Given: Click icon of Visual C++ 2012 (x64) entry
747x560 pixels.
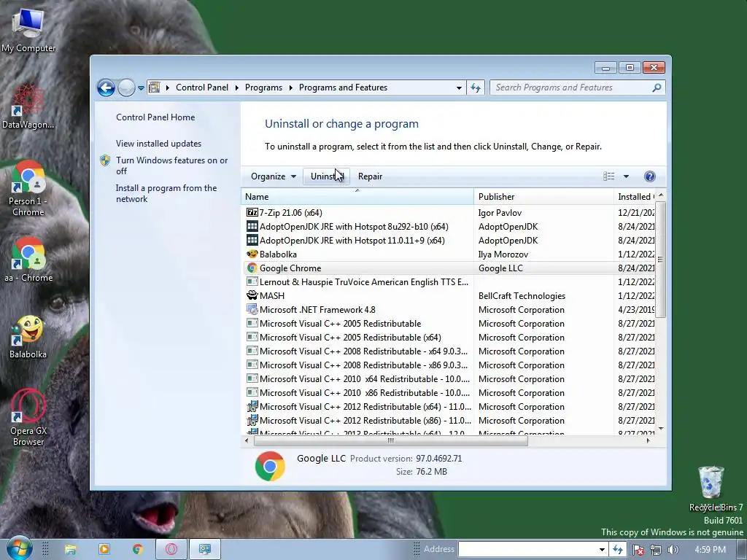Looking at the screenshot, I should coord(252,406).
